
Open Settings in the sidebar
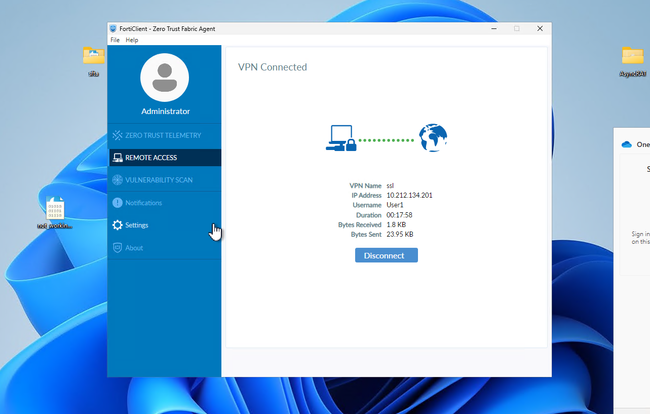point(164,225)
